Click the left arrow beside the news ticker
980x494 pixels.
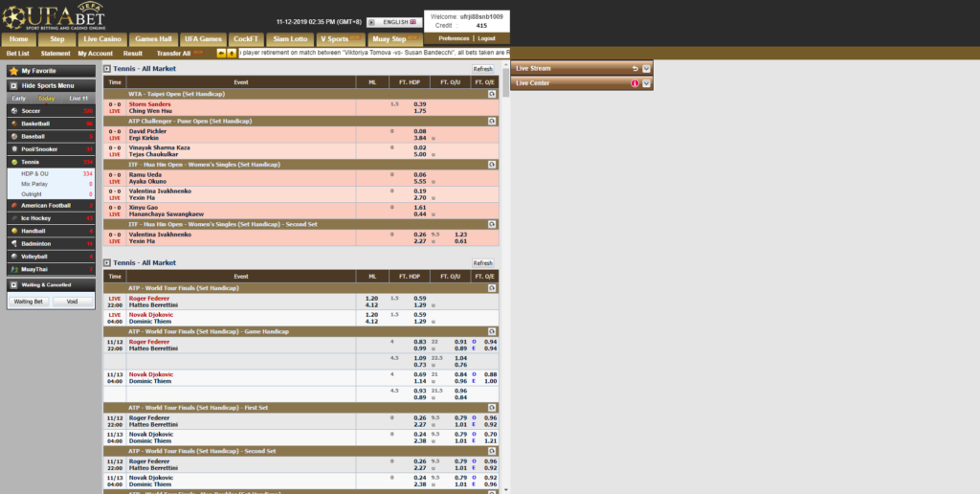click(221, 54)
